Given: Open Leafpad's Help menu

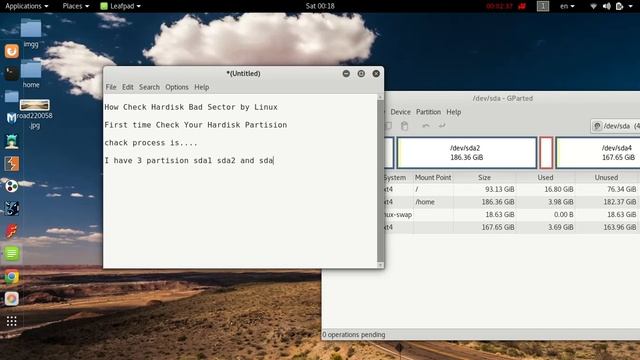Looking at the screenshot, I should tap(202, 87).
